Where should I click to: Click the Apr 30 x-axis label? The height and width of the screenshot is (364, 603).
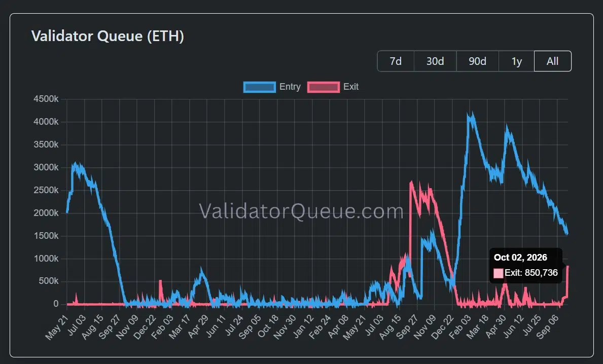tap(495, 326)
